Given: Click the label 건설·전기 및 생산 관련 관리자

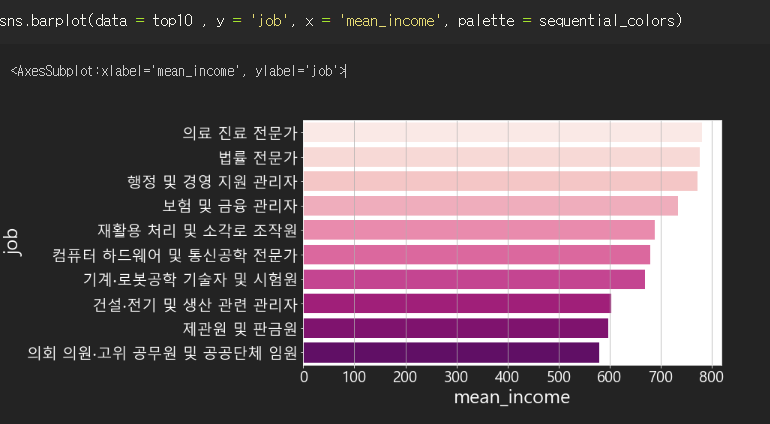Looking at the screenshot, I should (x=195, y=304).
